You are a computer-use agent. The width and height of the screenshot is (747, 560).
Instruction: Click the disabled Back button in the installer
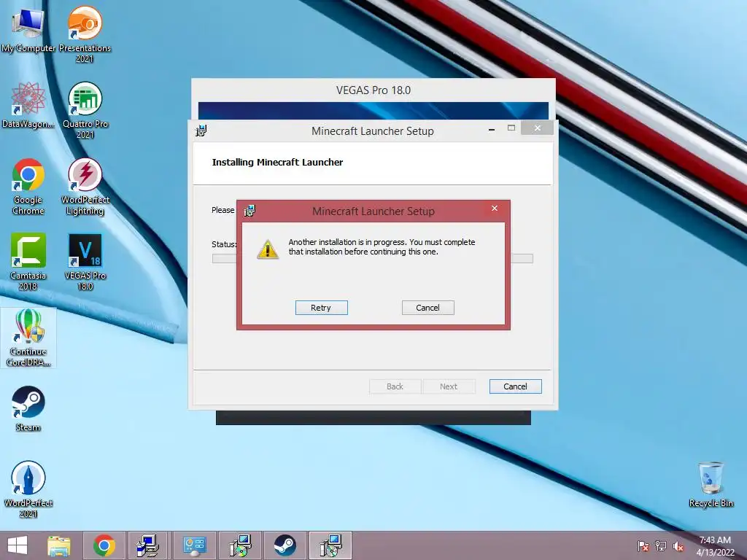coord(395,386)
